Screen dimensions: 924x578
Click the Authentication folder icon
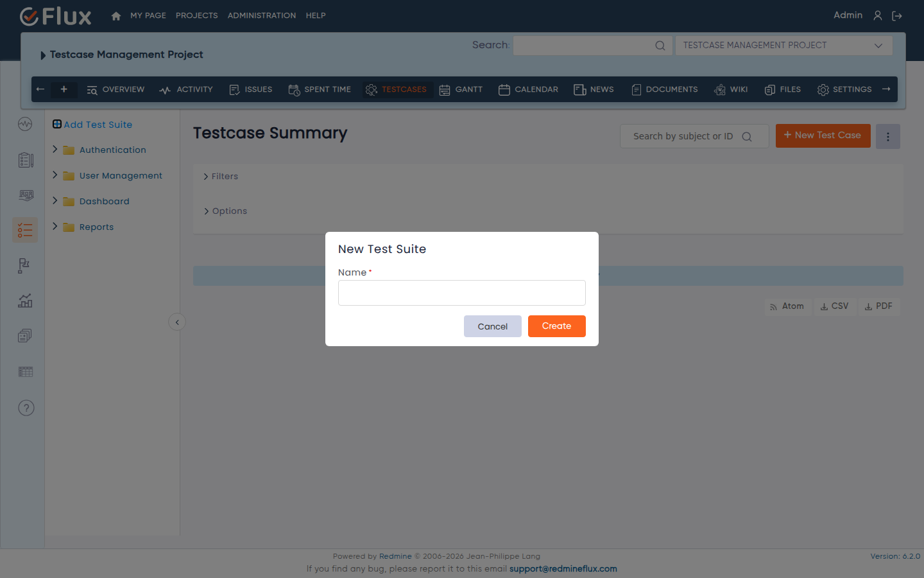(x=69, y=150)
